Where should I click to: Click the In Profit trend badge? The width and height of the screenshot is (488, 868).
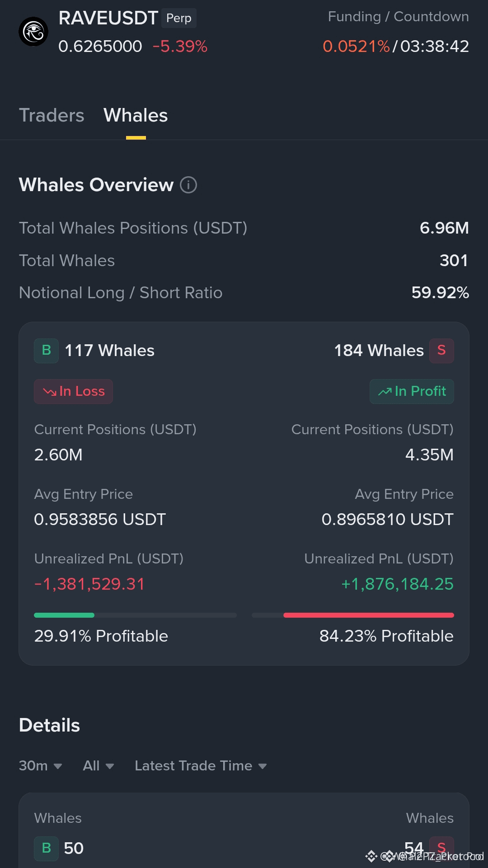click(412, 391)
